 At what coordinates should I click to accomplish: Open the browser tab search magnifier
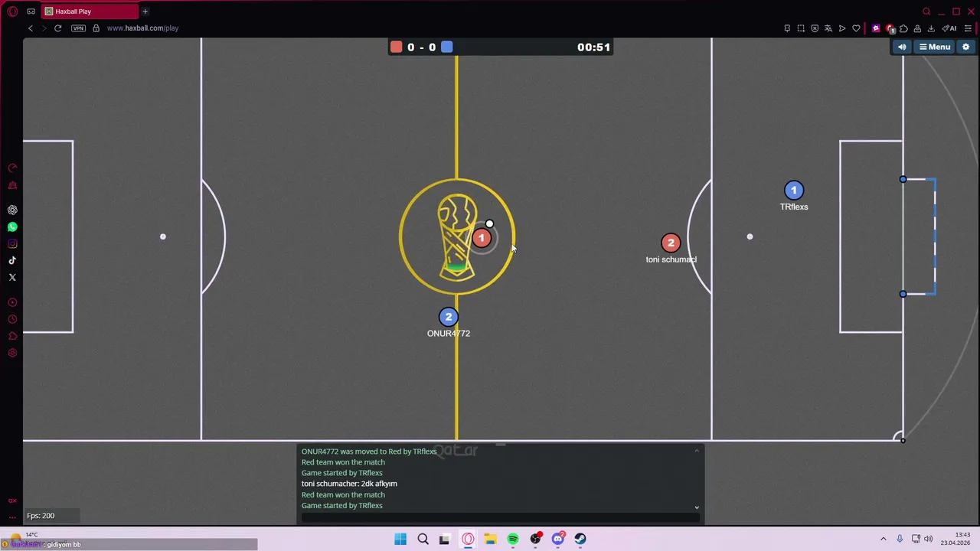pyautogui.click(x=926, y=11)
